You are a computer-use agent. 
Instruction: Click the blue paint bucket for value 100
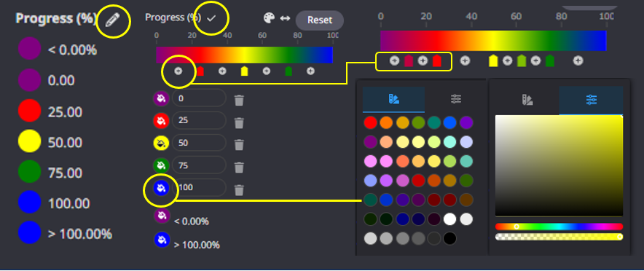(x=161, y=188)
